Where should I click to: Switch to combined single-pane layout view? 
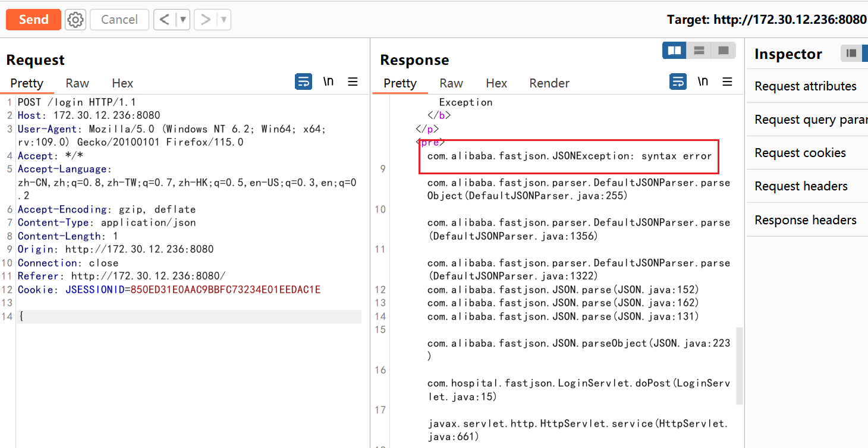pos(724,51)
